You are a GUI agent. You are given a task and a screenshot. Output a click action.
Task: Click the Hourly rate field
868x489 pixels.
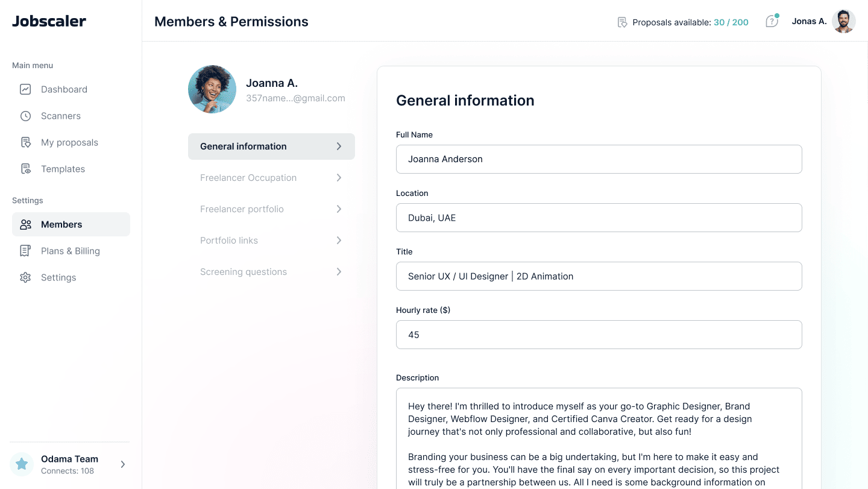(599, 335)
